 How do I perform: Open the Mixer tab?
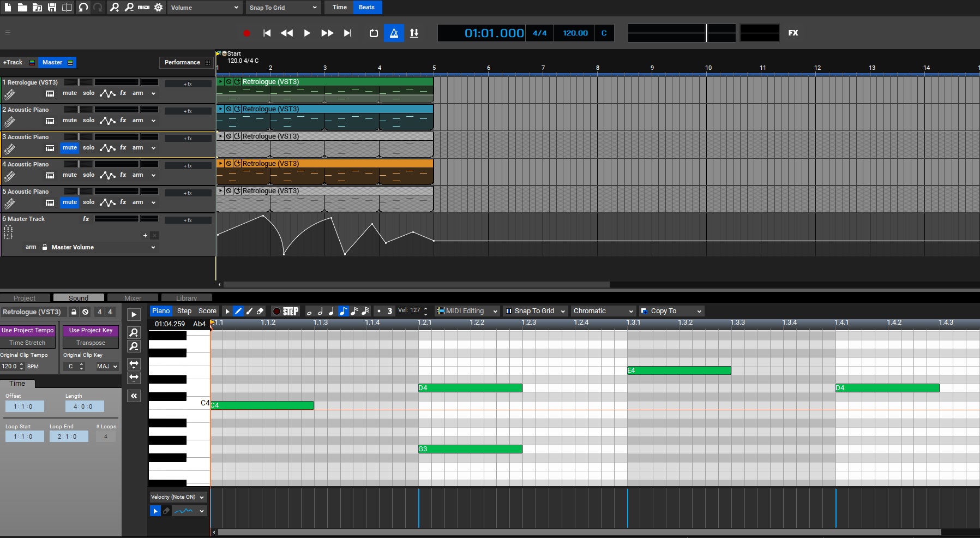click(x=133, y=298)
